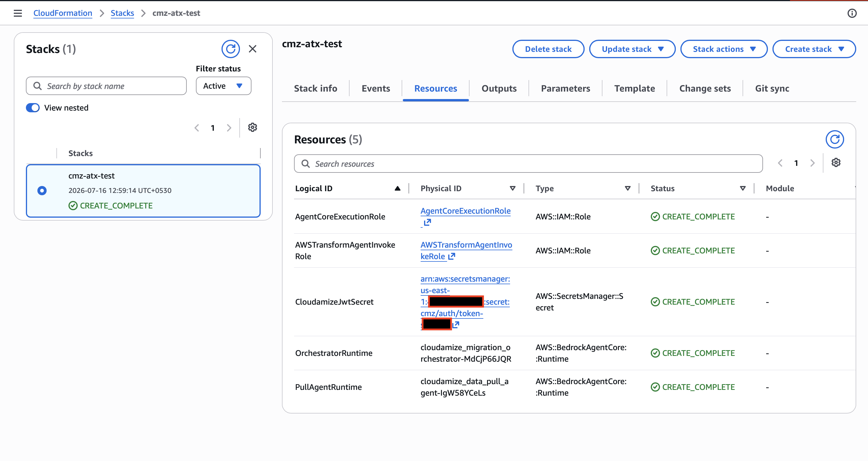Open the AWSTransformAgentInvokeRole physical ID link
This screenshot has height=461, width=868.
pyautogui.click(x=466, y=251)
